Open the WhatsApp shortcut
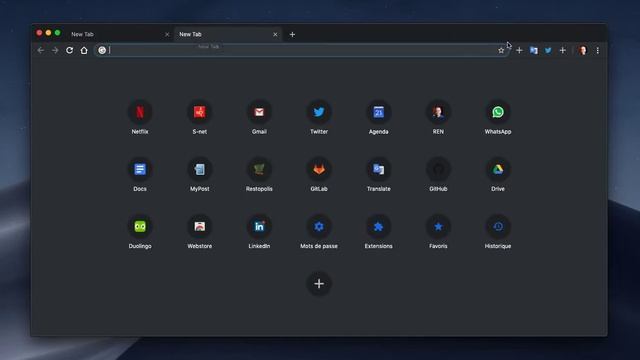The image size is (640, 360). (498, 117)
